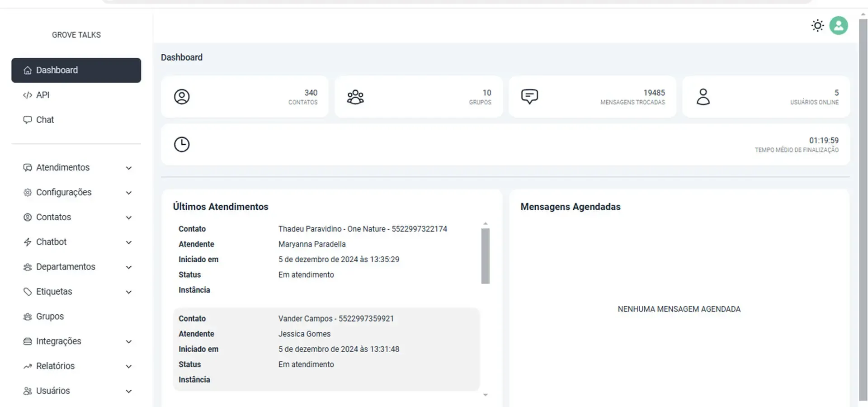868x407 pixels.
Task: Click the Grupos sidebar icon
Action: click(x=28, y=317)
